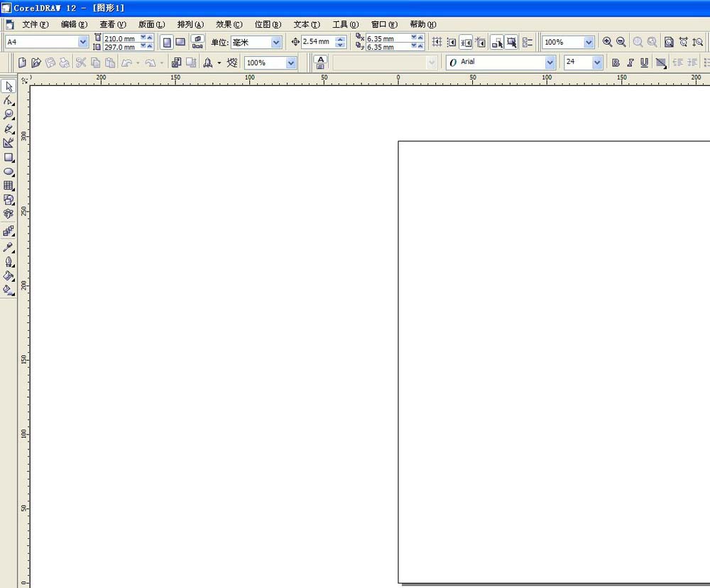The height and width of the screenshot is (588, 710).
Task: Click the Zoom Out magnifier icon
Action: click(x=621, y=42)
